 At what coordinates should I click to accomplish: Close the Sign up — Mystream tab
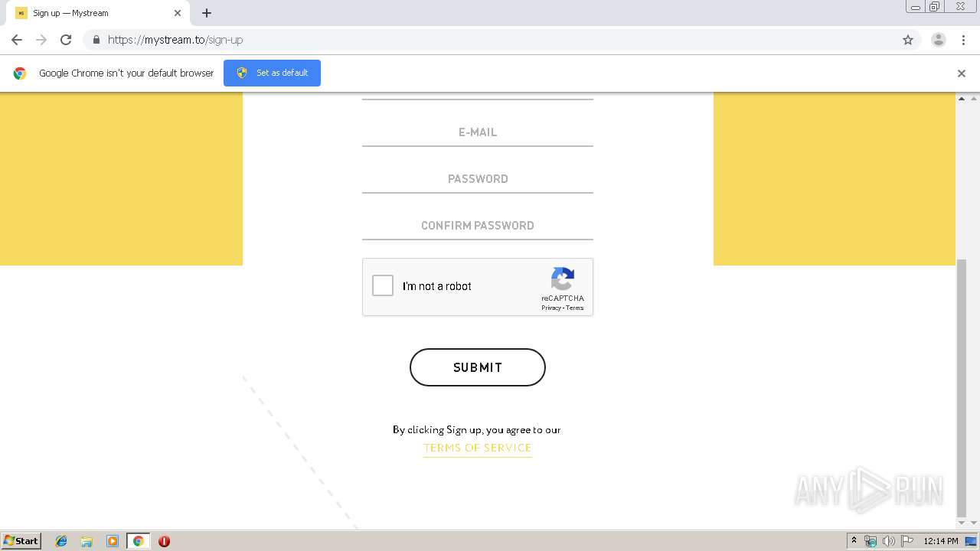pos(178,13)
